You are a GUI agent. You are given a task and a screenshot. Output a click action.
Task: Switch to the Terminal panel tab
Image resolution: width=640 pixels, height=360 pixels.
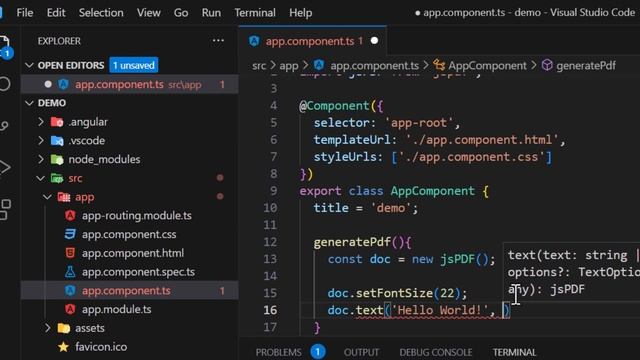point(514,352)
